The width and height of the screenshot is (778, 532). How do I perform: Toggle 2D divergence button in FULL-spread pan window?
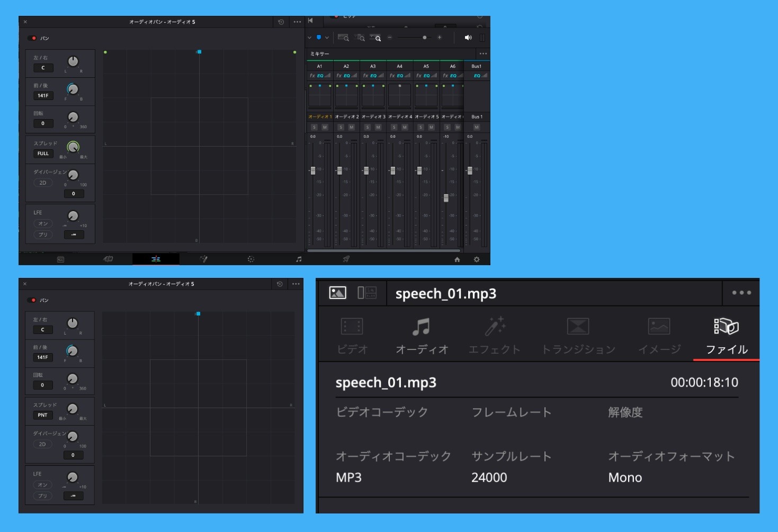[43, 183]
